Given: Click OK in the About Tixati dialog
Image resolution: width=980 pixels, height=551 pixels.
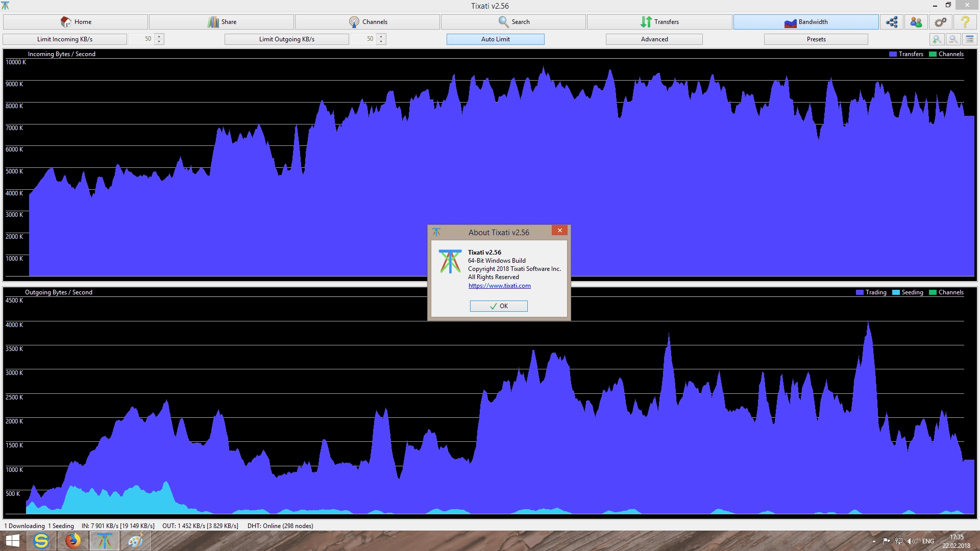Looking at the screenshot, I should pos(499,306).
